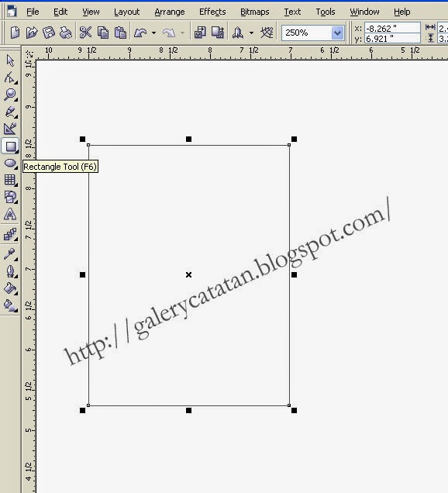Viewport: 448px width, 493px height.
Task: Select the Shape tool
Action: tap(10, 78)
